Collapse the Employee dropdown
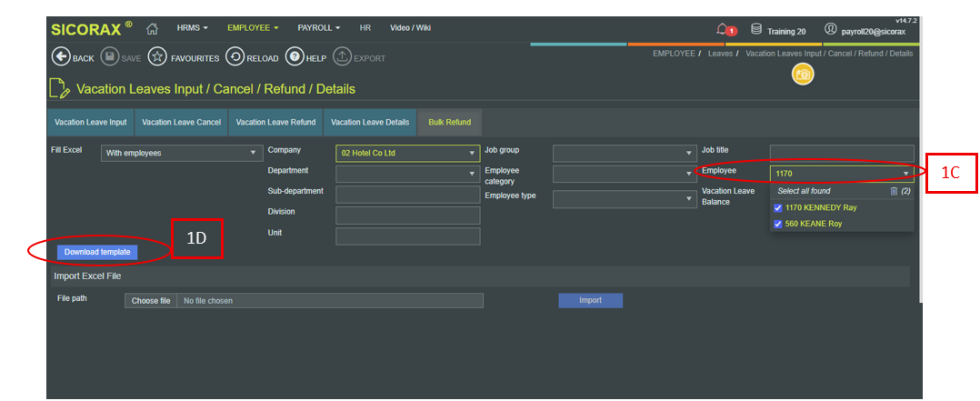Viewport: 980px width, 401px height. [905, 174]
